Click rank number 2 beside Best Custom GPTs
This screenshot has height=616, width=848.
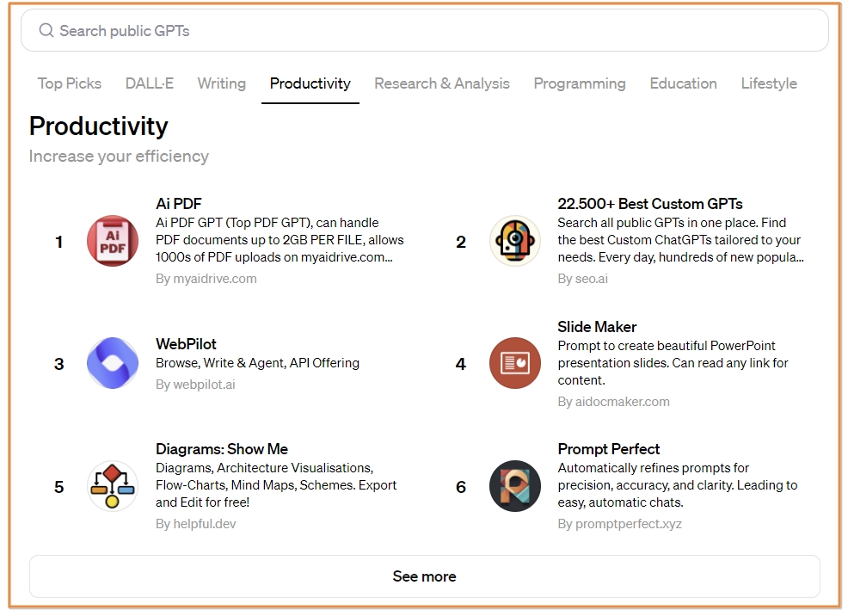(x=461, y=242)
